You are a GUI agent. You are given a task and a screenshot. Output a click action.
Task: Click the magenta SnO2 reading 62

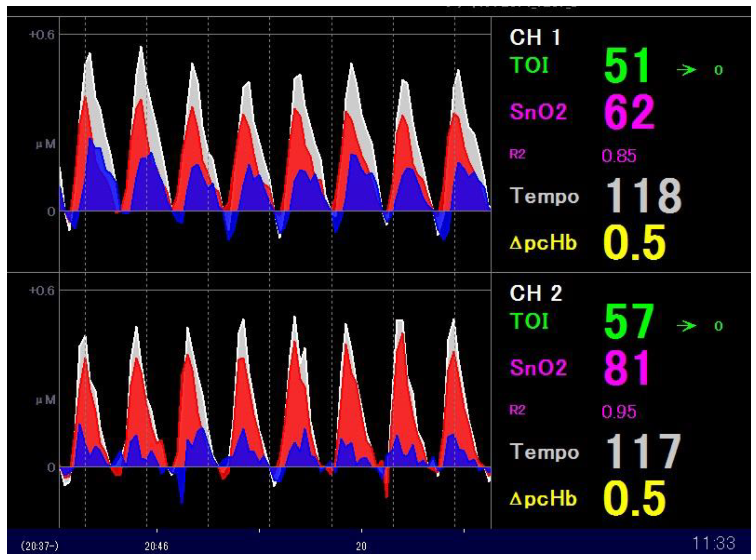click(629, 112)
